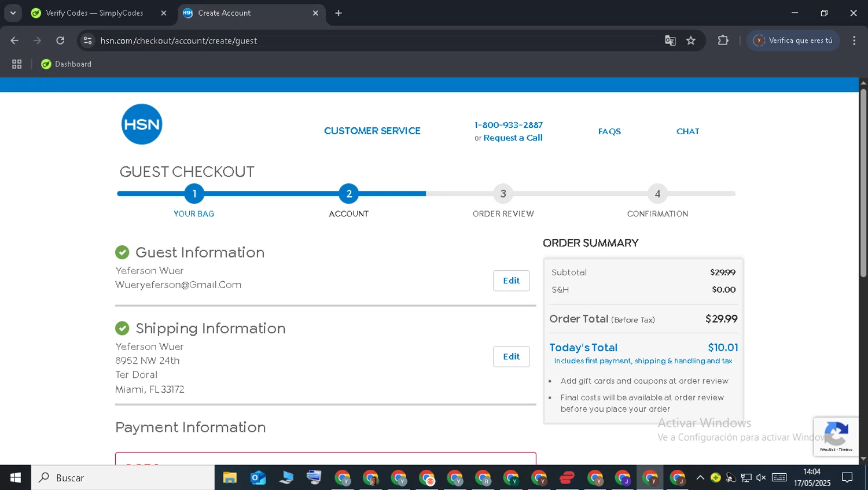Image resolution: width=868 pixels, height=490 pixels.
Task: Open the CHAT link
Action: coord(688,131)
